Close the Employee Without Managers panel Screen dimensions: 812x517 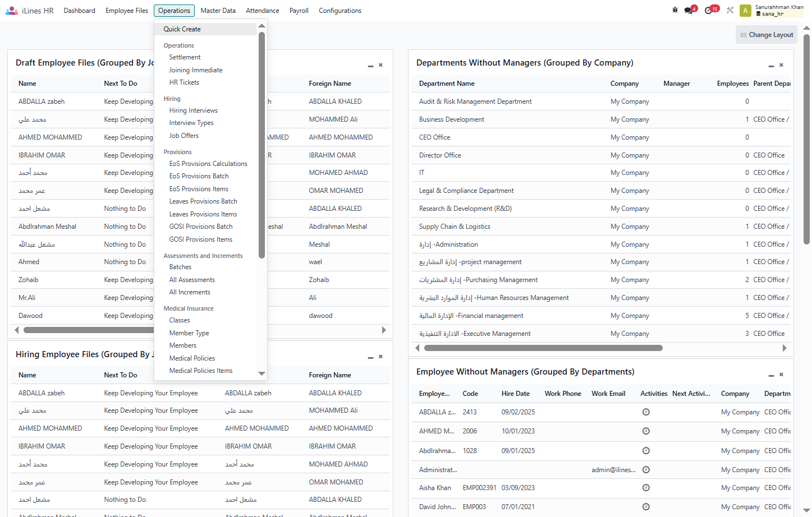(781, 375)
